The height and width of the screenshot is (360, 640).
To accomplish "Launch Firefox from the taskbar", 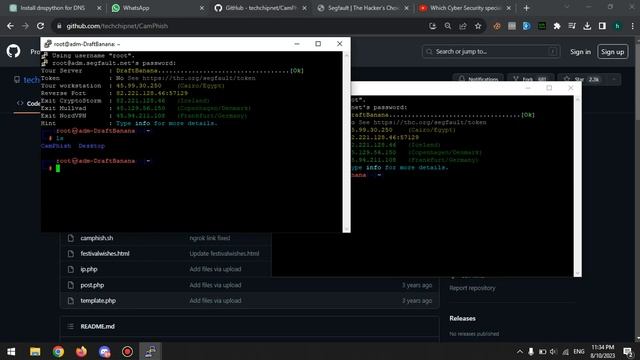I will coord(81,351).
